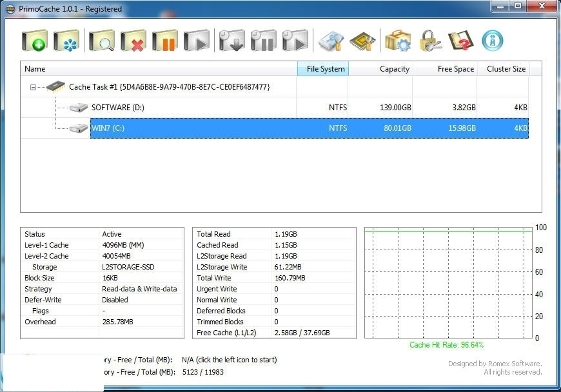This screenshot has width=561, height=392.
Task: Click the clock icon with play arrow
Action: pos(295,41)
